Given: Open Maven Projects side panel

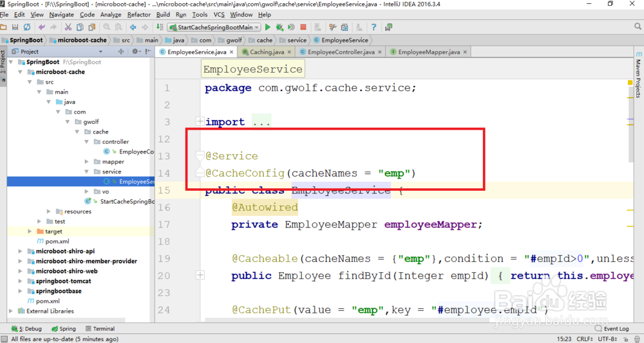Looking at the screenshot, I should click(x=638, y=75).
